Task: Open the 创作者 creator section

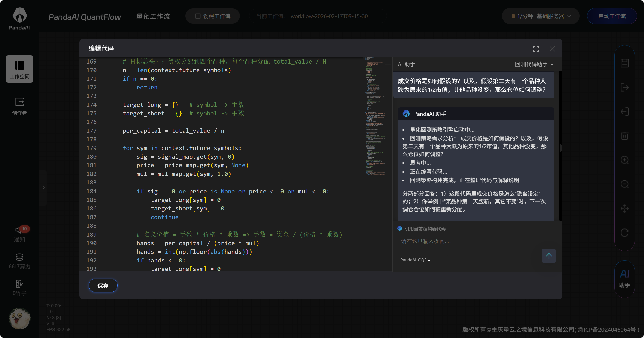Action: 19,106
